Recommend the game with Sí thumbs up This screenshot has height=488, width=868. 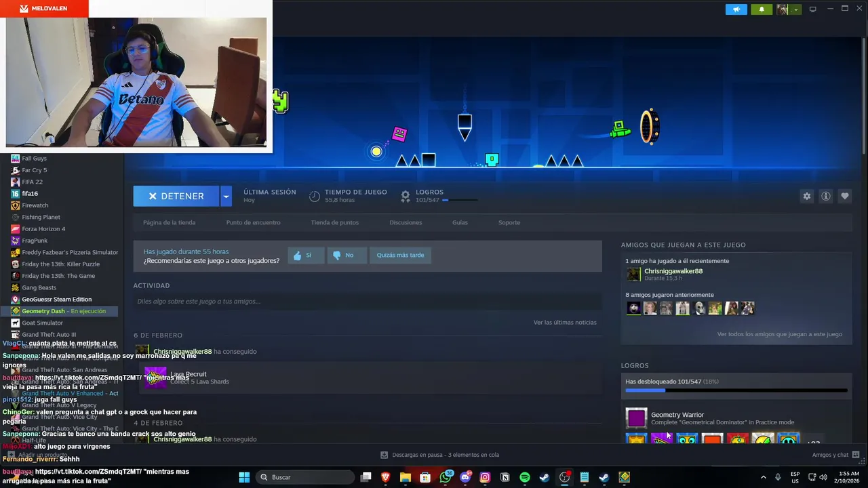pos(306,256)
